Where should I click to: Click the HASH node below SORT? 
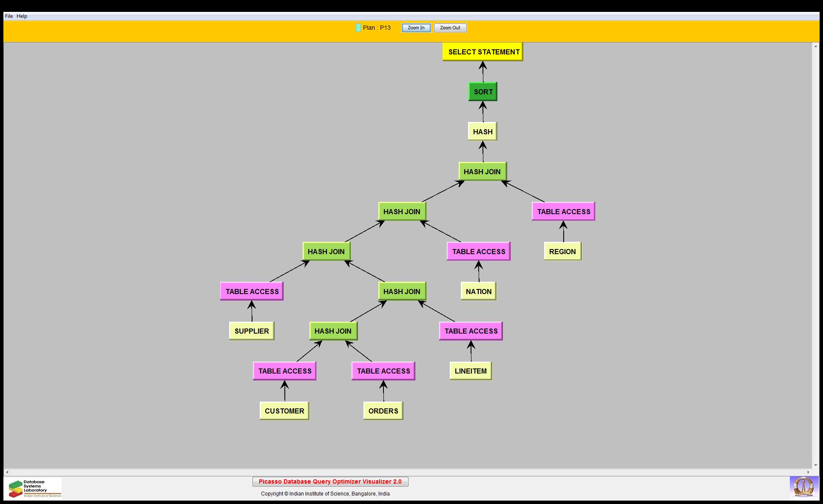click(482, 132)
